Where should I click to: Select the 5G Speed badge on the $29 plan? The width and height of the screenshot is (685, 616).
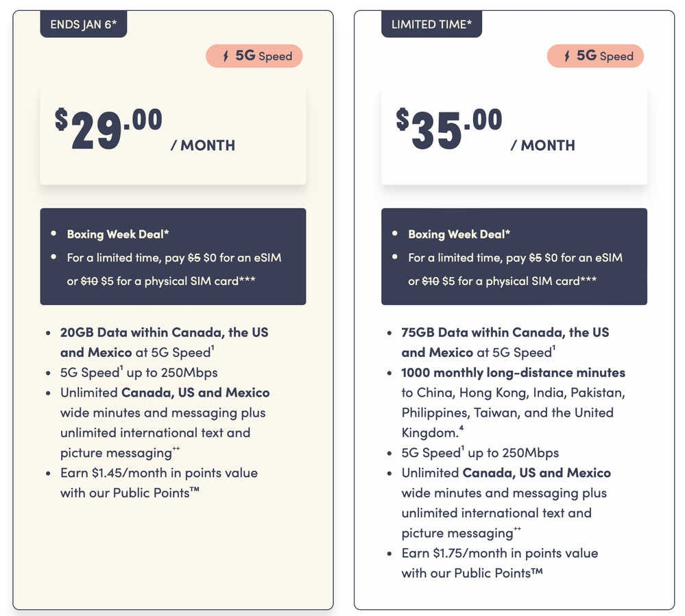(254, 56)
